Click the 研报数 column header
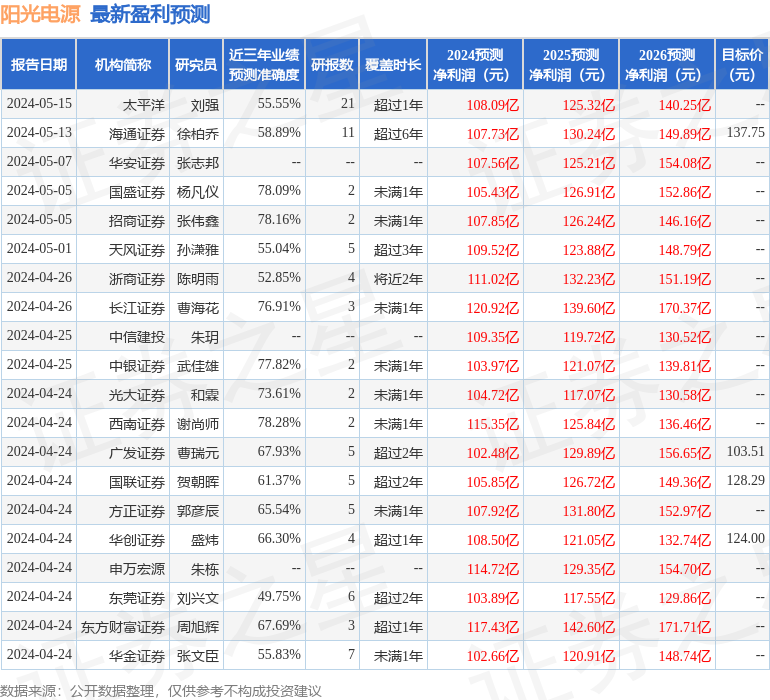 [332, 64]
